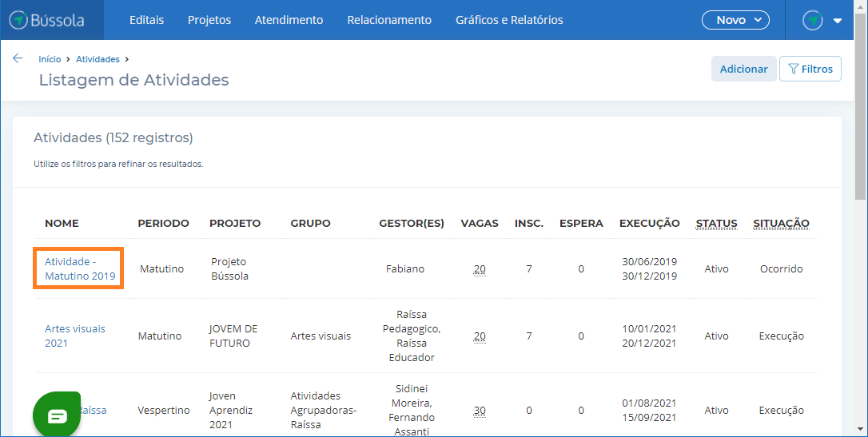Click Joven Aprendiz 2021 project cell
The width and height of the screenshot is (868, 437).
pos(231,410)
